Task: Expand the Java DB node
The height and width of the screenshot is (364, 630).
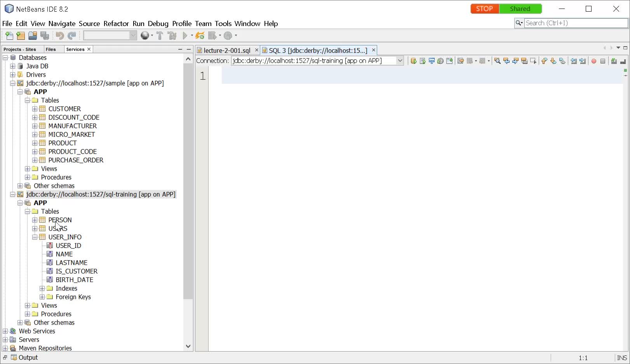Action: point(13,66)
